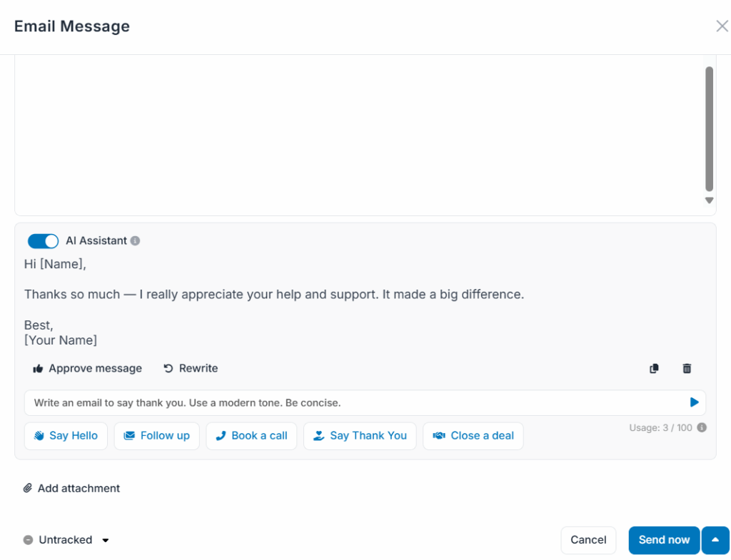731x560 pixels.
Task: Select the Say Hello prompt preset
Action: tap(66, 436)
